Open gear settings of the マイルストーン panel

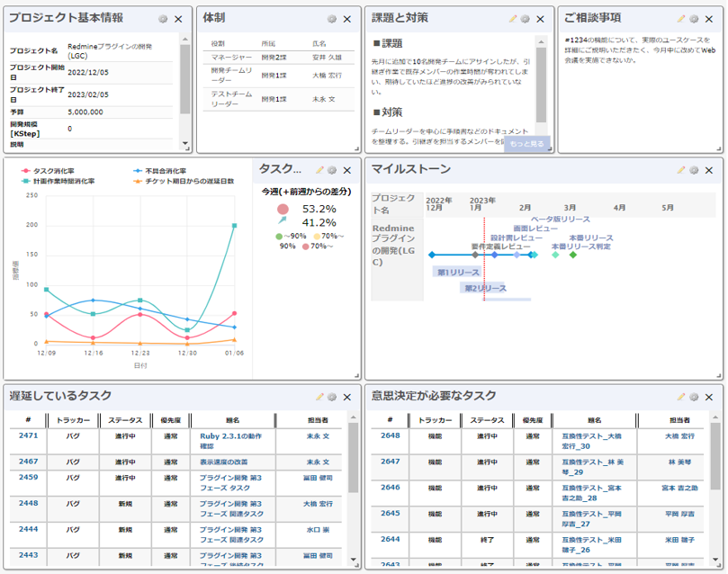pyautogui.click(x=694, y=170)
